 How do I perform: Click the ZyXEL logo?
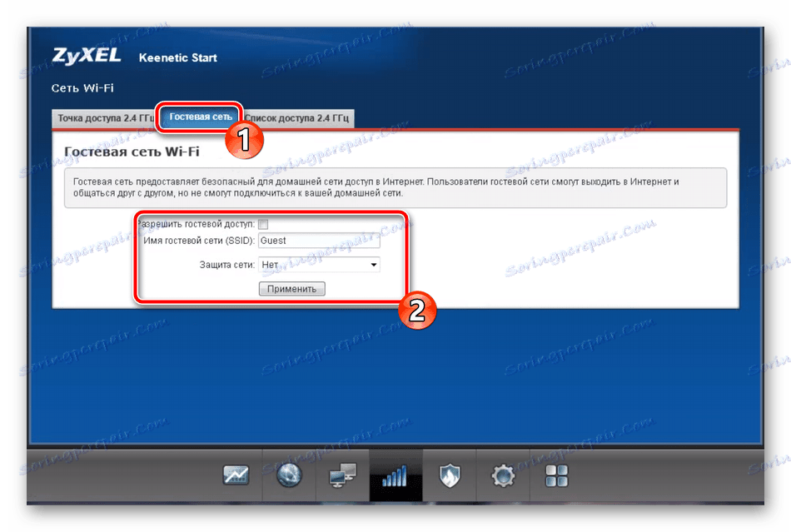pyautogui.click(x=87, y=56)
